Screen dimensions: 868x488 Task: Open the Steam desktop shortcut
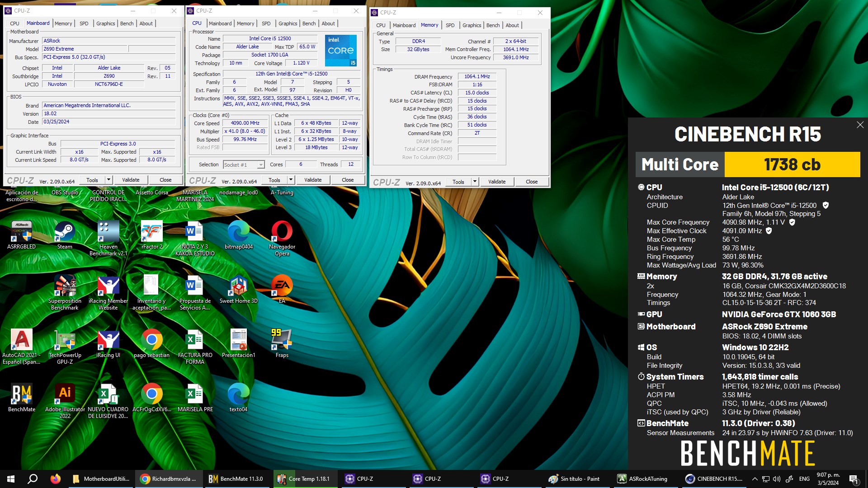tap(65, 235)
